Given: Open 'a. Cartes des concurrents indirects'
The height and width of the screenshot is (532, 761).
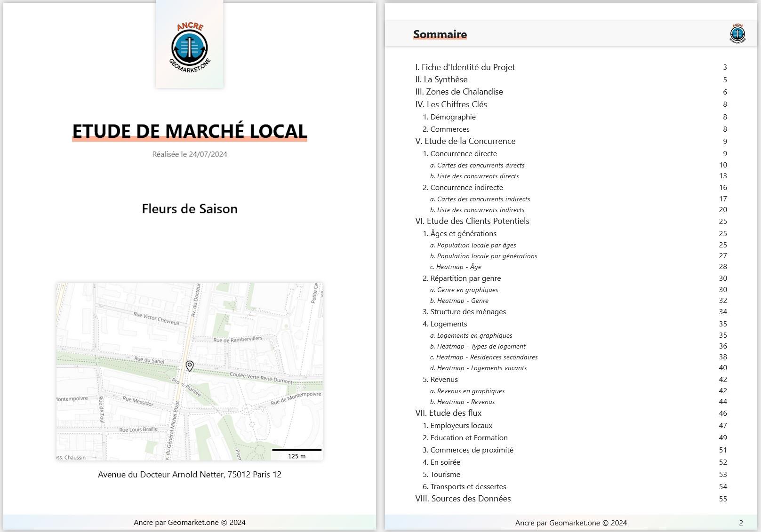Looking at the screenshot, I should (480, 199).
